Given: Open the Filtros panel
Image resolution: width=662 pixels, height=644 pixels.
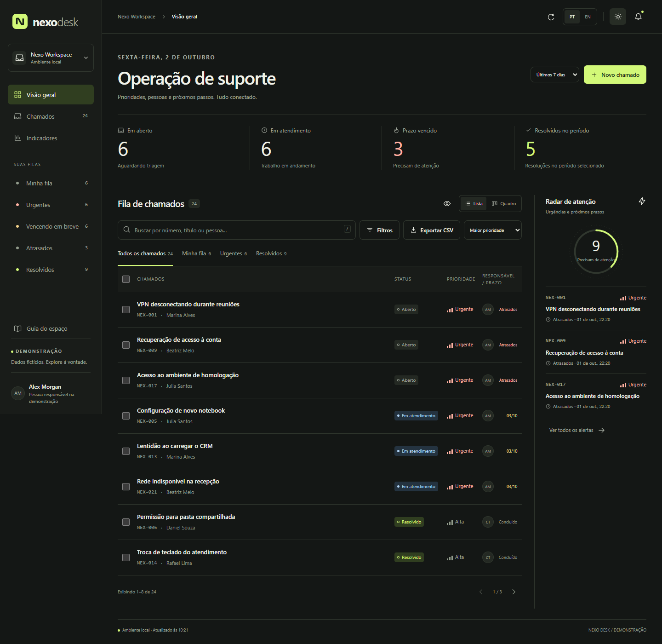Looking at the screenshot, I should 379,230.
